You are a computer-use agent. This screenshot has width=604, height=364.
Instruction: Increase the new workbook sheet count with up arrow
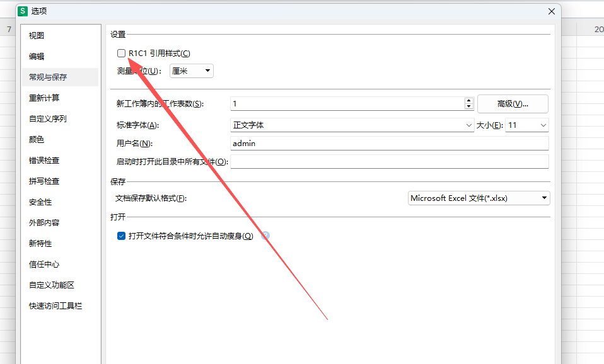pos(468,100)
